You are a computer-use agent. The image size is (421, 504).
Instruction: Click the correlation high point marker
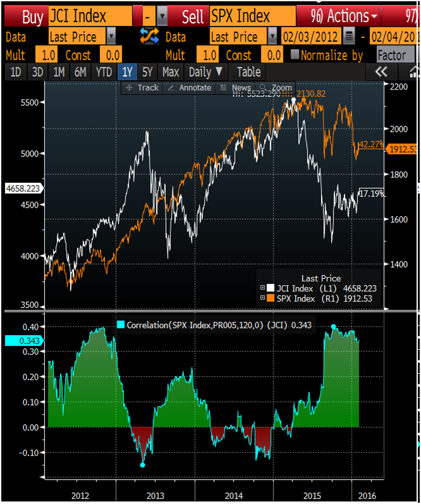click(x=334, y=326)
